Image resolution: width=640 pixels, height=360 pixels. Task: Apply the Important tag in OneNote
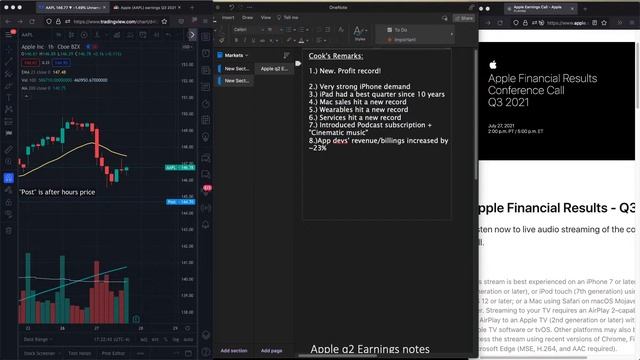(x=402, y=40)
